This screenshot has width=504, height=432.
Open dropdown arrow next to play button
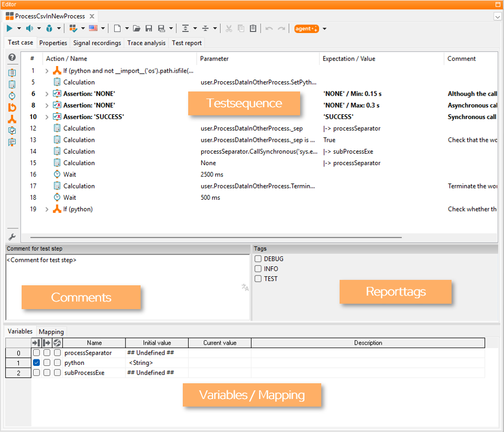(19, 29)
